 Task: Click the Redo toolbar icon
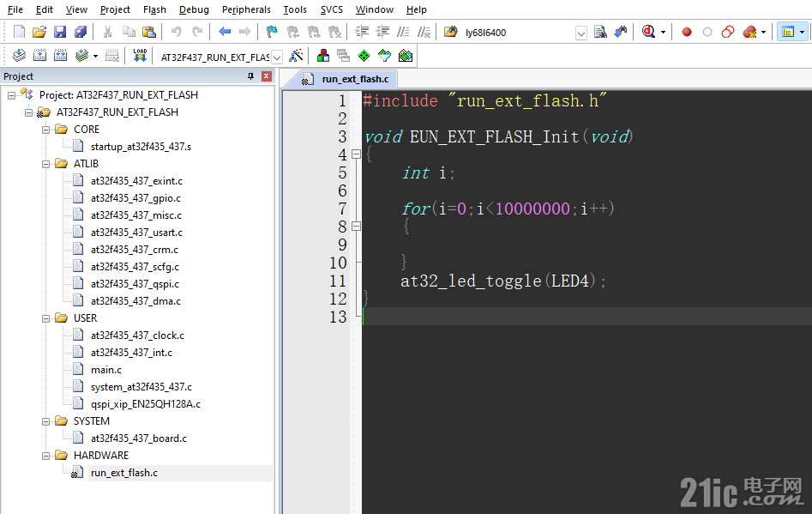[x=197, y=32]
